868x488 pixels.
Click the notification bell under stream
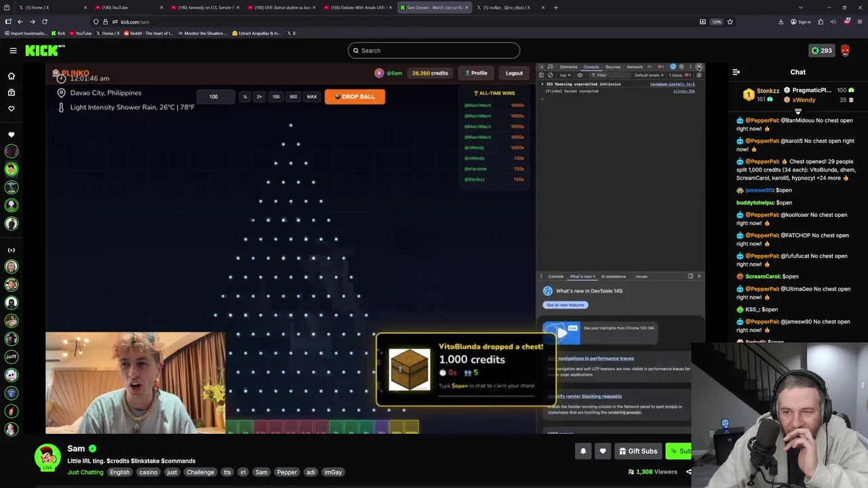pos(583,451)
